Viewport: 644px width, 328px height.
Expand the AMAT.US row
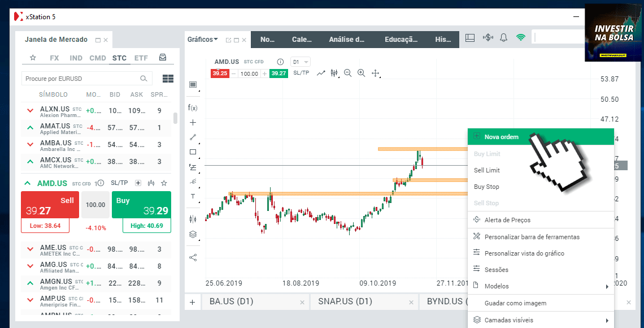[x=30, y=128]
